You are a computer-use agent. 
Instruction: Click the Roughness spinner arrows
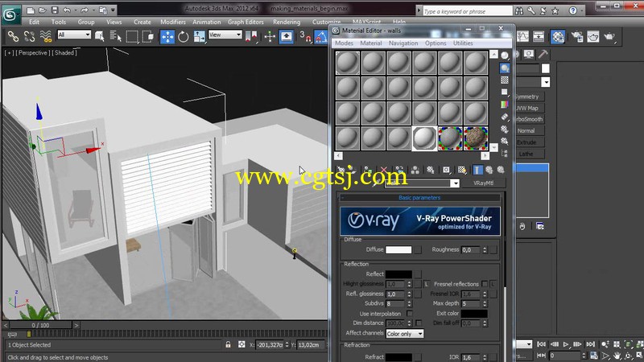click(x=485, y=249)
